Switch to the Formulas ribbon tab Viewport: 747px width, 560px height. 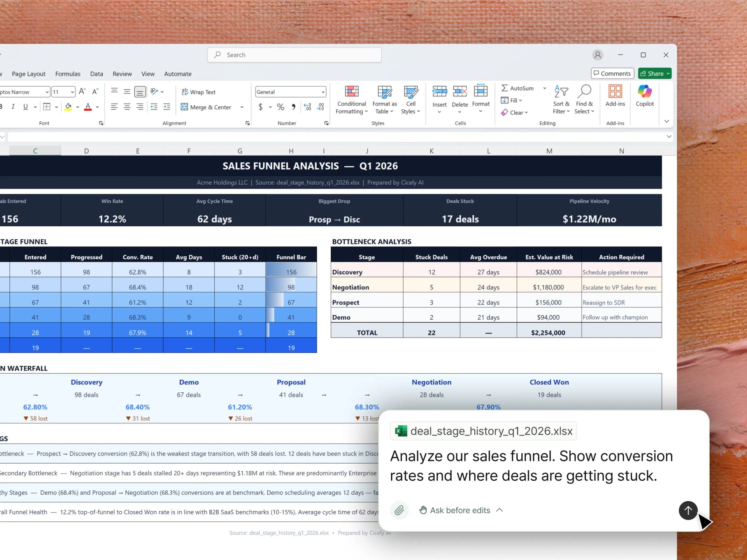(68, 73)
